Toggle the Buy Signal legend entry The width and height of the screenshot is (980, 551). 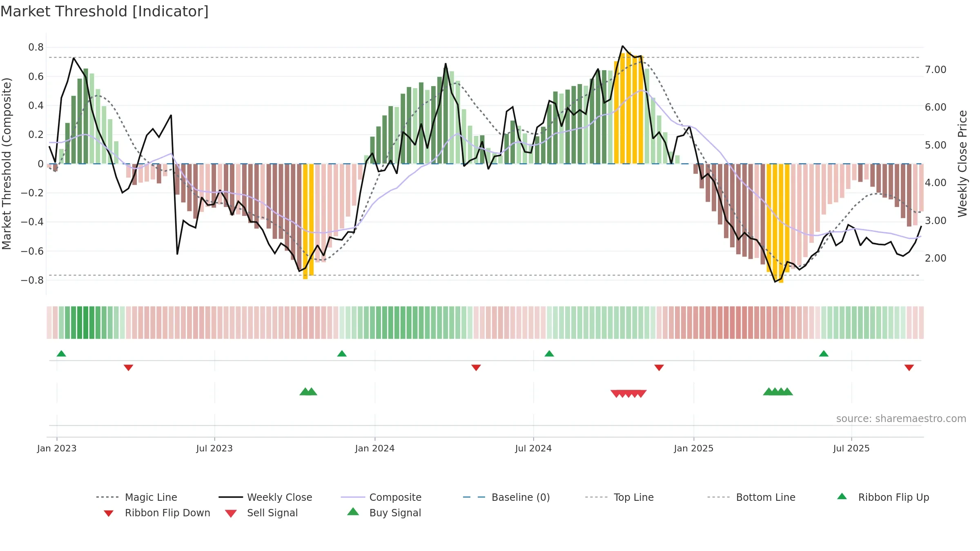click(x=384, y=513)
